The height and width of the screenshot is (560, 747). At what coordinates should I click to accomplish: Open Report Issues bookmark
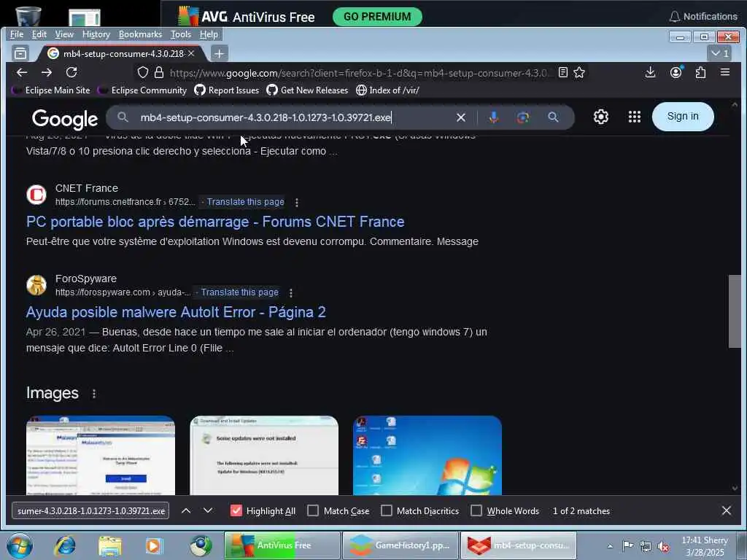(227, 90)
